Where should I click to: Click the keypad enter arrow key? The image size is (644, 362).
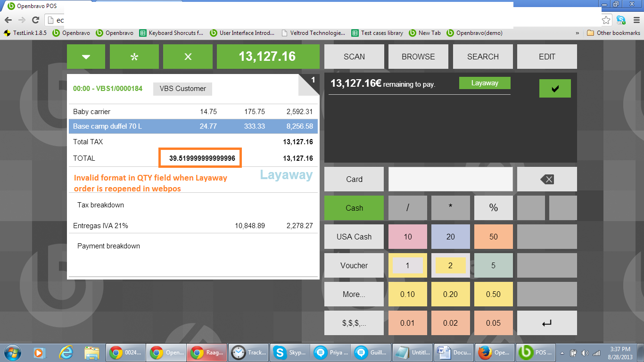click(x=547, y=323)
